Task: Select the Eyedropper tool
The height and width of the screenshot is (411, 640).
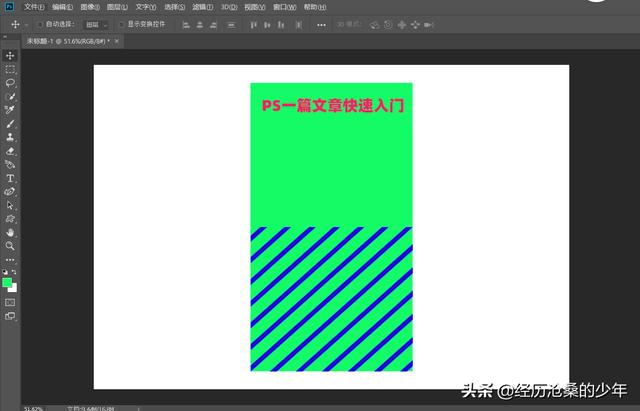Action: (10, 110)
